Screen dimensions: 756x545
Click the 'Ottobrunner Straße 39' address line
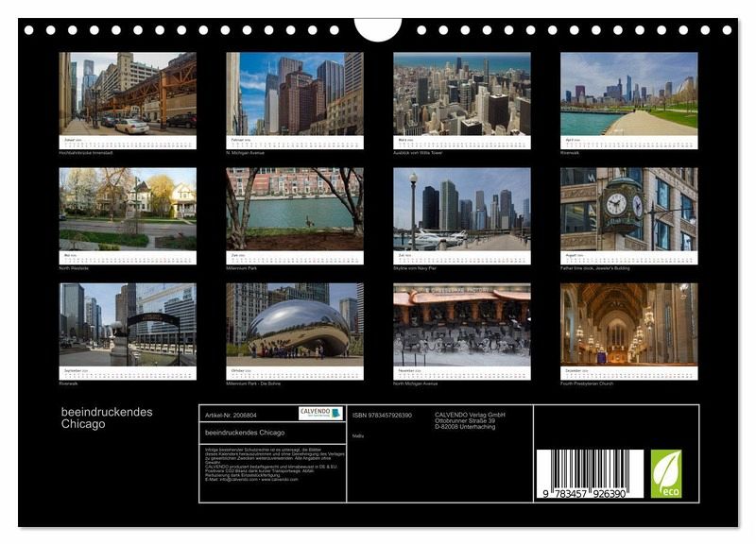(465, 420)
